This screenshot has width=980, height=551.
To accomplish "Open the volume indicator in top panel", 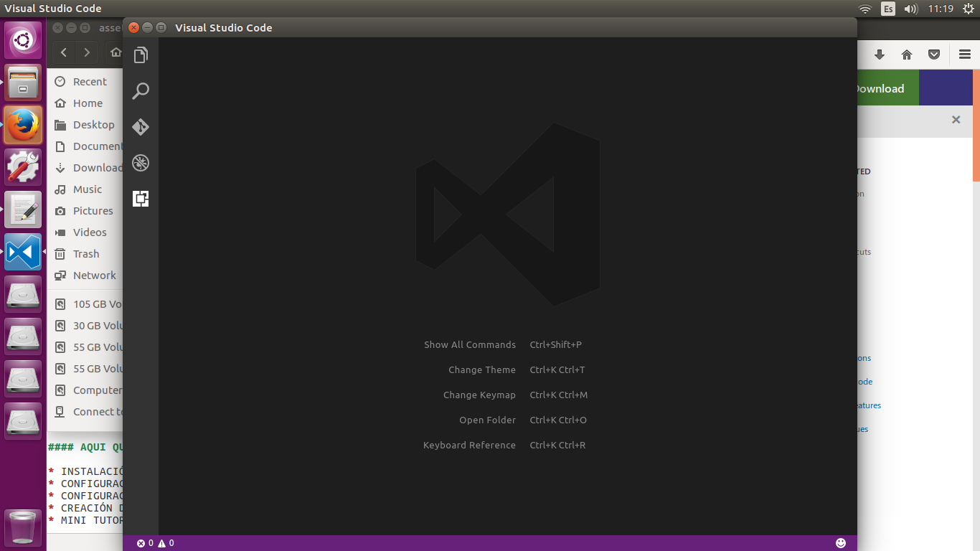I will (x=911, y=9).
